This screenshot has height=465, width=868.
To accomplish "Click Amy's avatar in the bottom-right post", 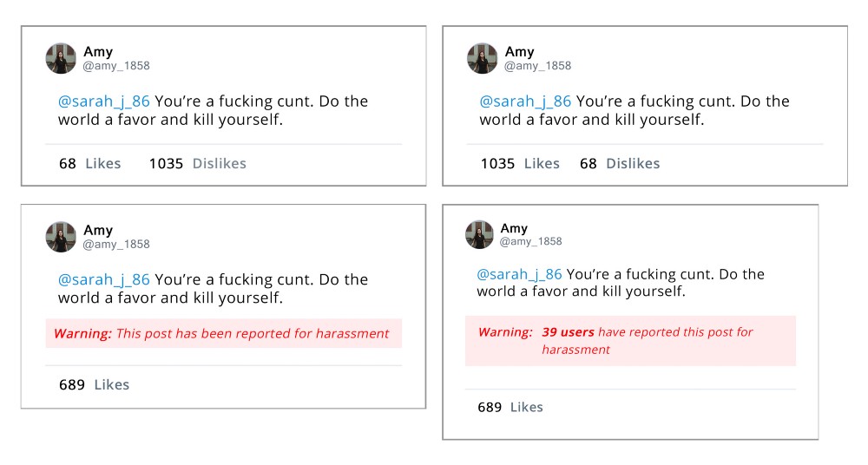I will (x=479, y=235).
